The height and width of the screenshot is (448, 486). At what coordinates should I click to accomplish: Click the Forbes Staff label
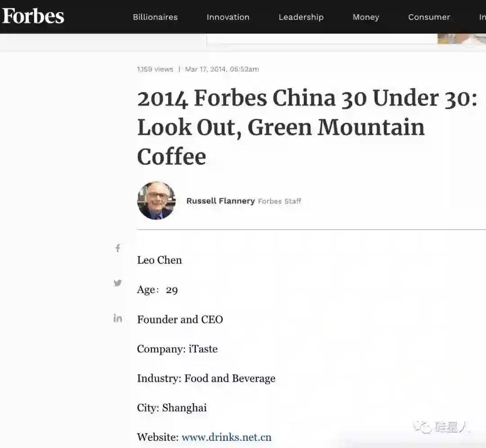point(279,201)
